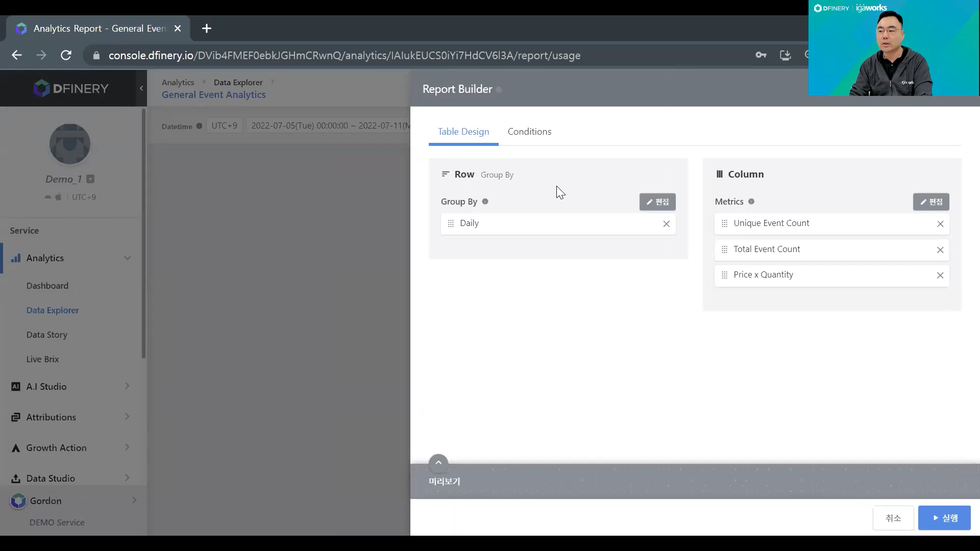
Task: Expand the 미리보기 preview panel
Action: (438, 463)
